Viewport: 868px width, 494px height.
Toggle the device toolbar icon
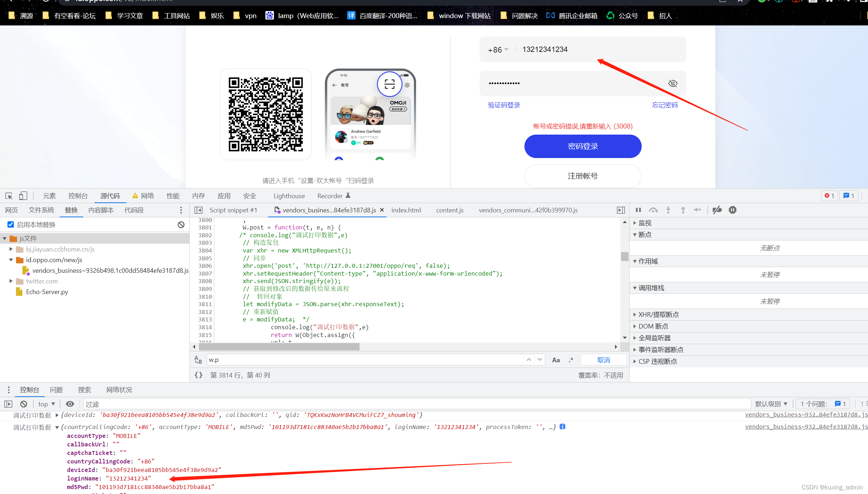click(23, 196)
